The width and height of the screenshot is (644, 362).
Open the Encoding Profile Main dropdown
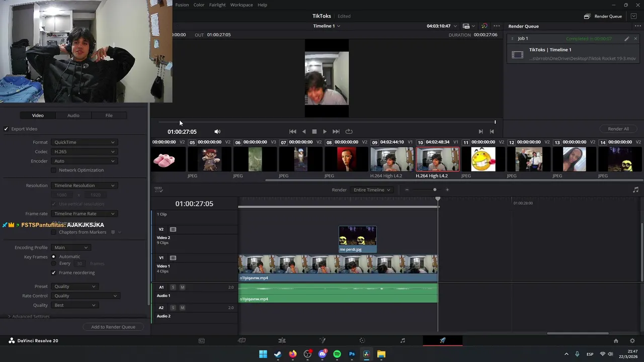coord(71,247)
